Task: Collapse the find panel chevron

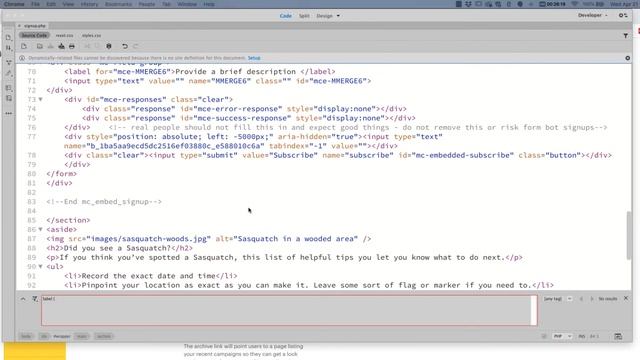Action: click(23, 299)
